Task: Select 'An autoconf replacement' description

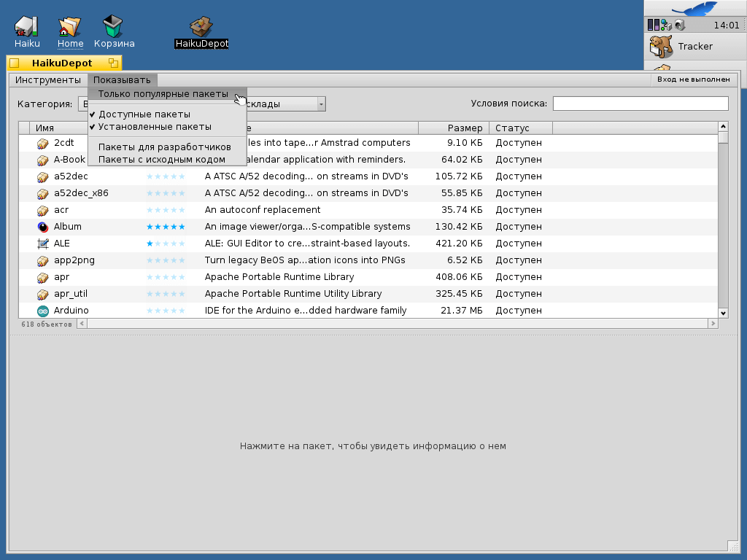Action: [x=263, y=210]
